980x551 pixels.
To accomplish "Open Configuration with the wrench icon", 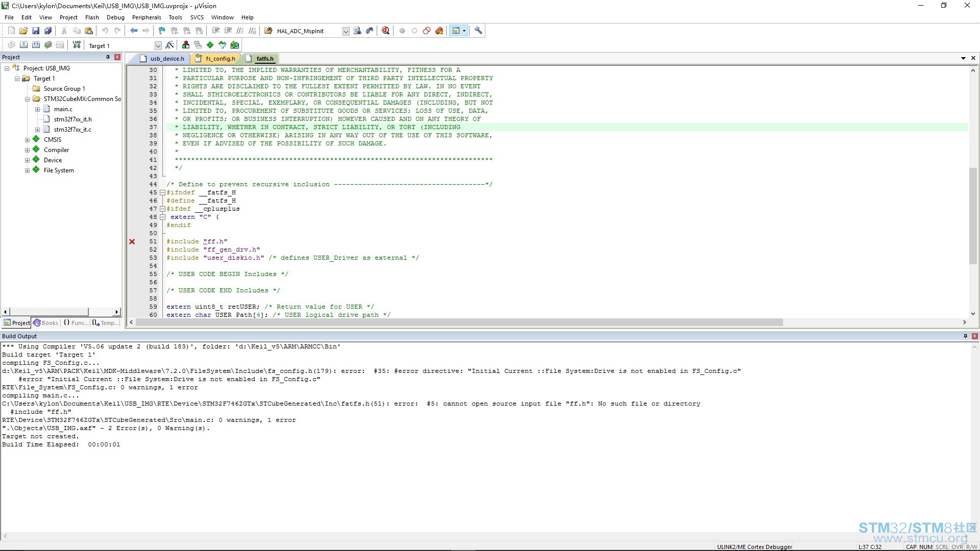I will coord(478,31).
